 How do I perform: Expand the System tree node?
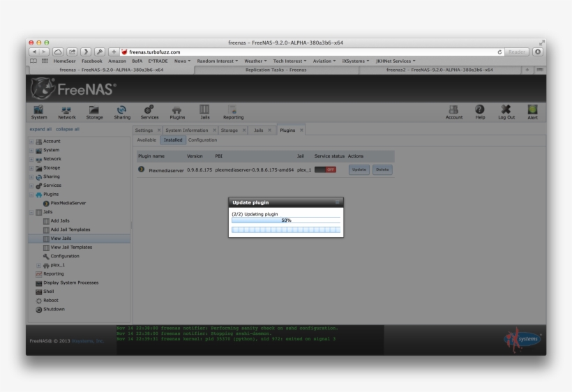(31, 150)
